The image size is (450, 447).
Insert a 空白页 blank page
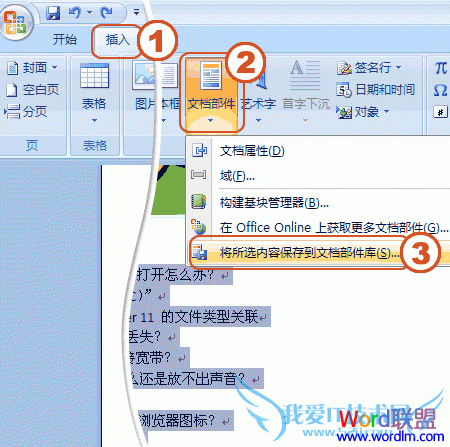pyautogui.click(x=33, y=90)
